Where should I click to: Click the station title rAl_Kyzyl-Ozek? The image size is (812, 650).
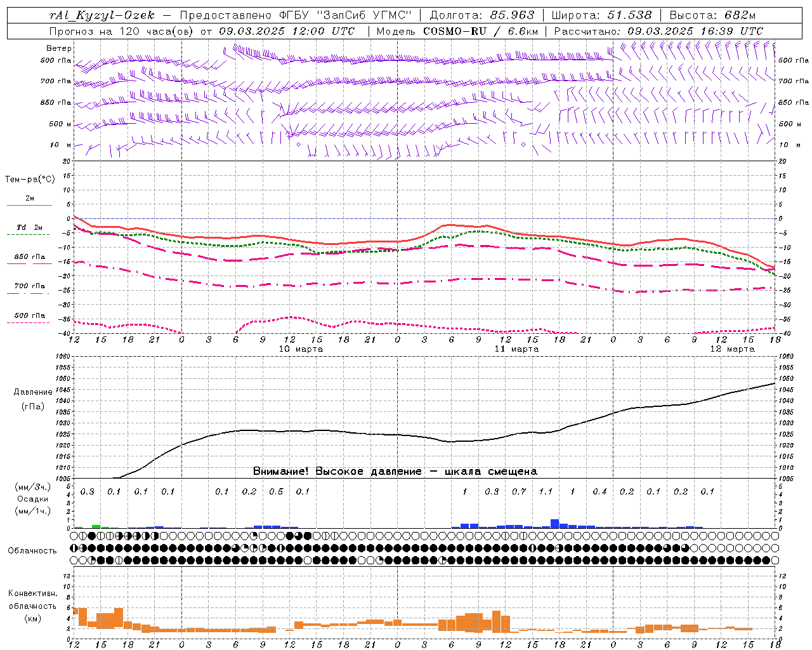(101, 16)
